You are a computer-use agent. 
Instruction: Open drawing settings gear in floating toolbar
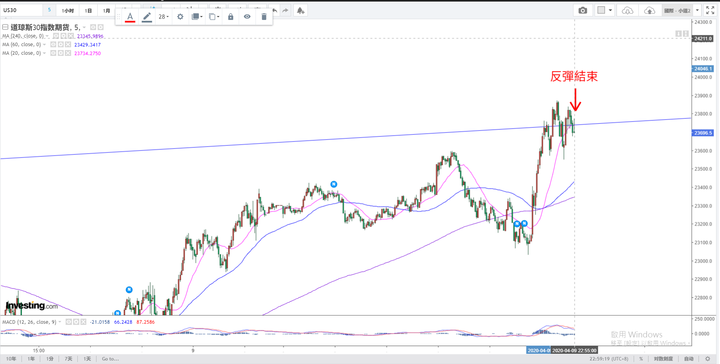(180, 17)
